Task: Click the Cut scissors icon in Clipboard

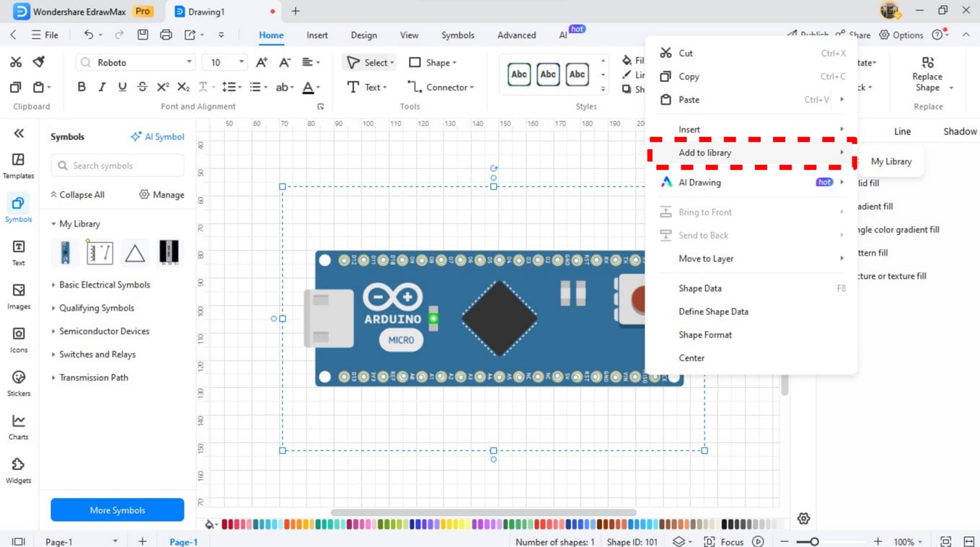Action: (16, 63)
